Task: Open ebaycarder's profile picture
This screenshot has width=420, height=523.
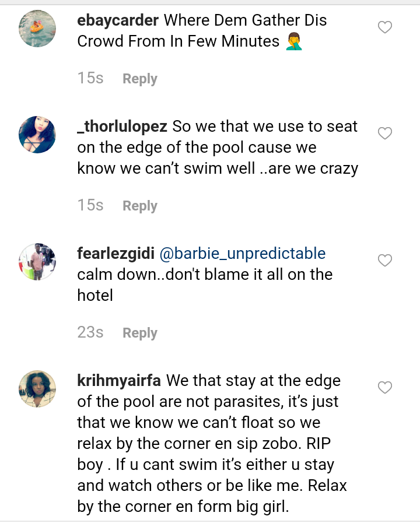Action: (x=37, y=28)
